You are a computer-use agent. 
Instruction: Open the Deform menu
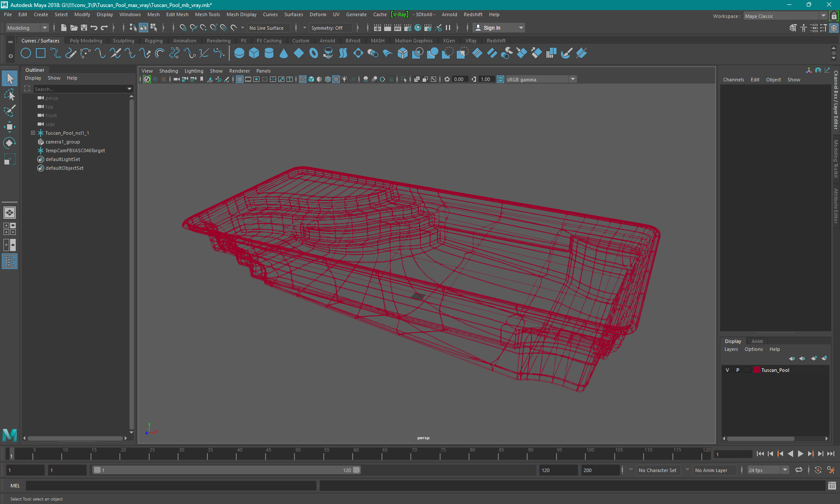(318, 14)
